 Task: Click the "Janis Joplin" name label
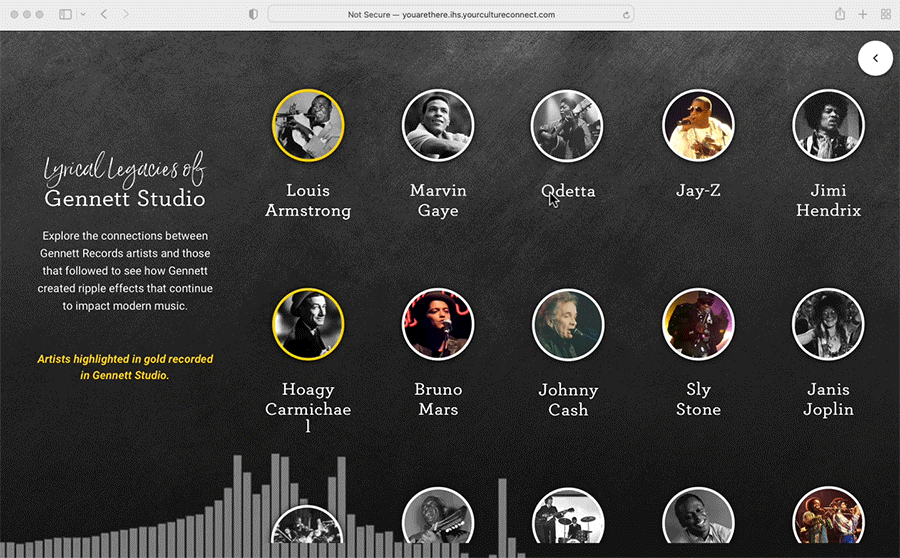click(828, 399)
